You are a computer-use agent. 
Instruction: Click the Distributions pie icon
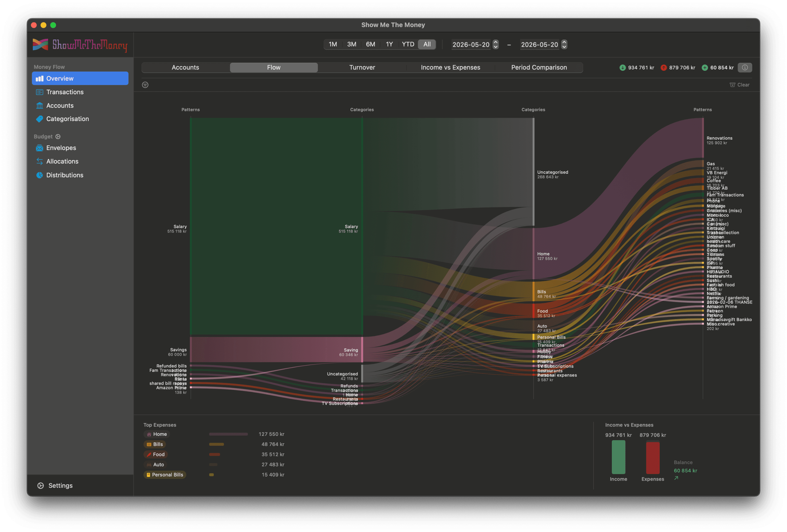[x=40, y=175]
